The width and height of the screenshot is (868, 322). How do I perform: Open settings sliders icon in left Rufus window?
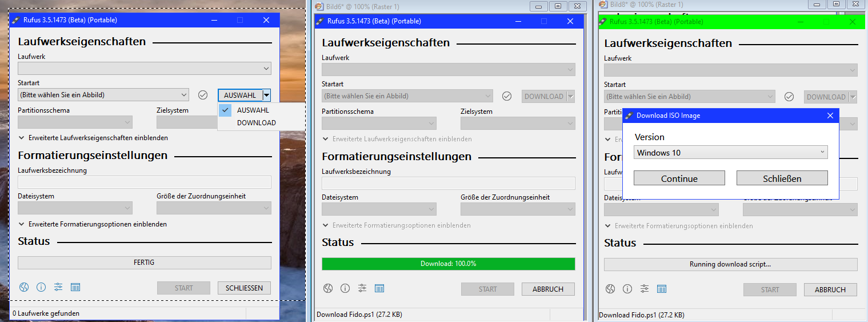tap(58, 288)
